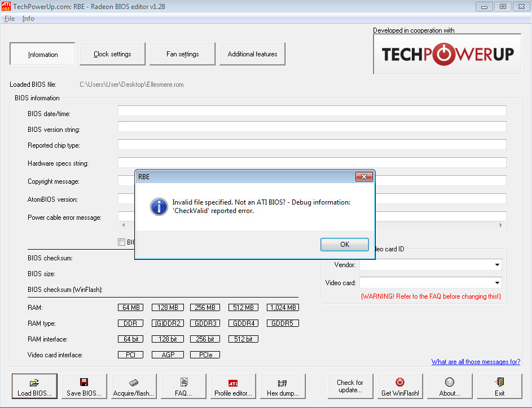Toggle the BIOS checkbox below power cable field
532x408 pixels.
coord(121,242)
